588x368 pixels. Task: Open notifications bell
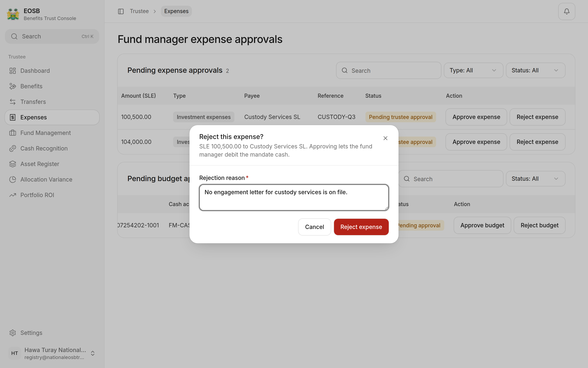click(x=567, y=11)
